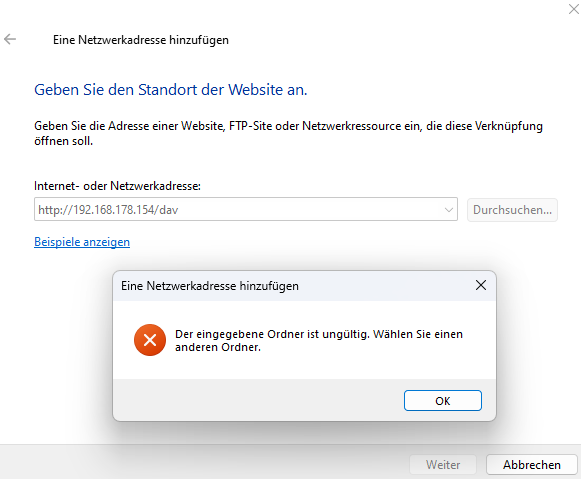Click the error text 'Der eingegebene Ordner ist ungültig'
Image resolution: width=581 pixels, height=479 pixels.
(x=272, y=334)
